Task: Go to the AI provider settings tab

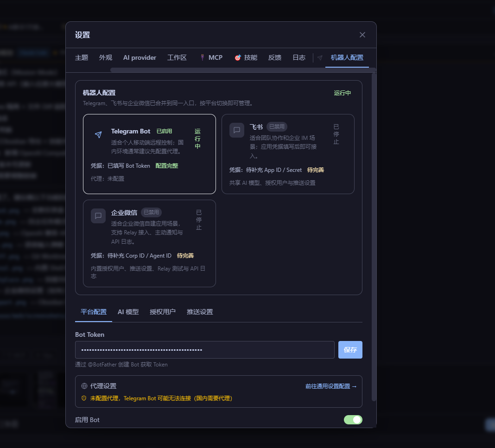Action: pos(140,58)
